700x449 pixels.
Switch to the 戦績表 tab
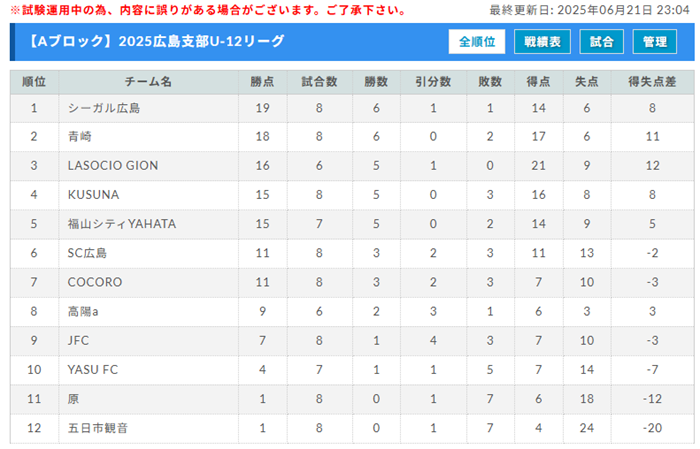[542, 42]
